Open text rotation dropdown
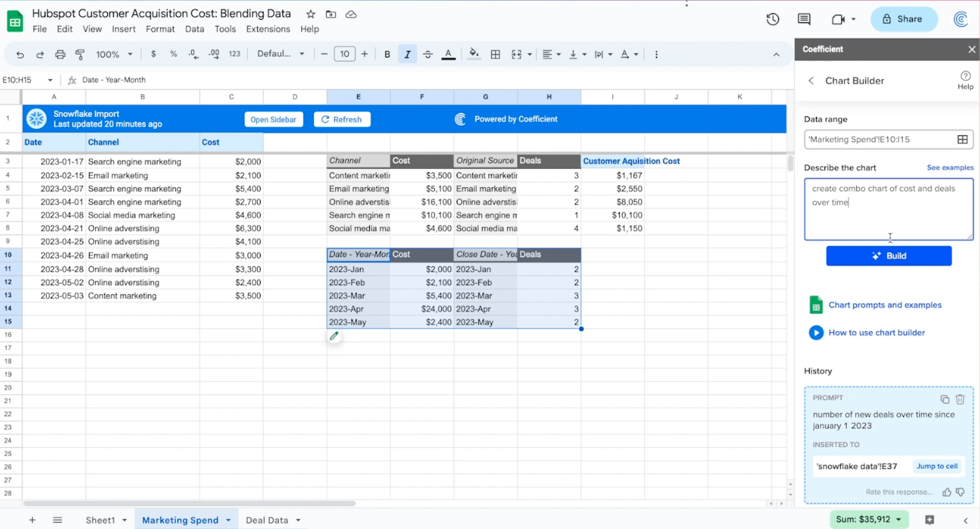The width and height of the screenshot is (980, 529). pos(629,54)
